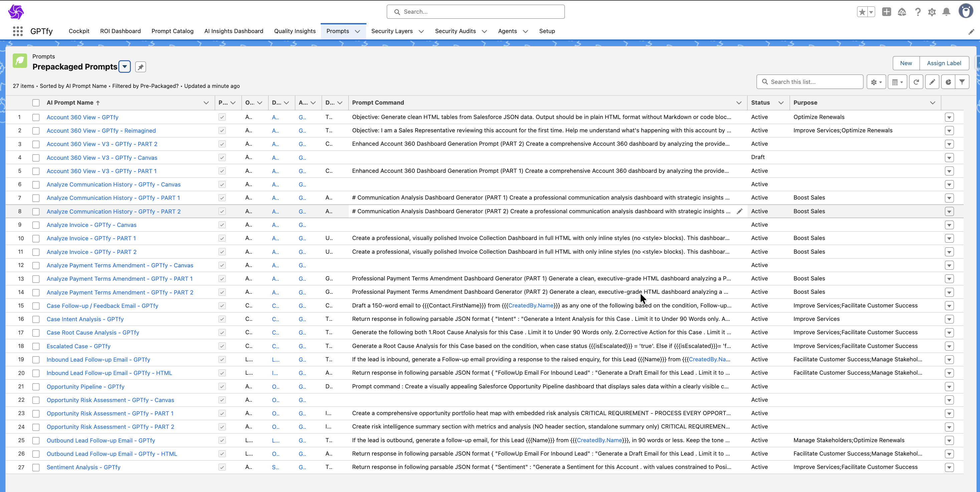Image resolution: width=980 pixels, height=492 pixels.
Task: Check the Sentiment Analysis - GPTfy row checkbox
Action: [x=36, y=467]
